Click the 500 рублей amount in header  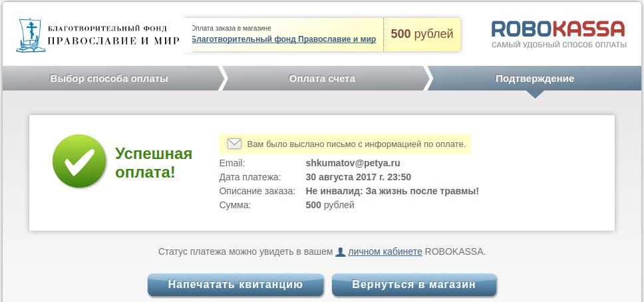[x=422, y=34]
